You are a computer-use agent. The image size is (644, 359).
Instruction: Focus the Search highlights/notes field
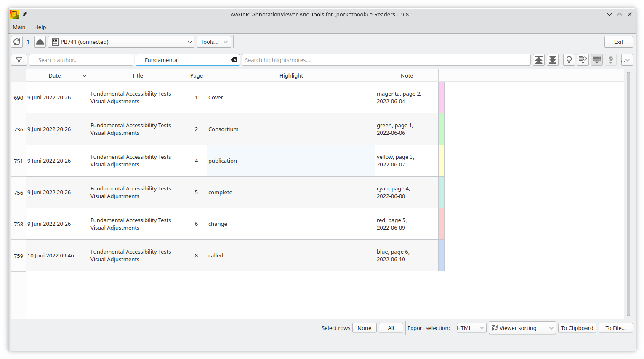(386, 60)
